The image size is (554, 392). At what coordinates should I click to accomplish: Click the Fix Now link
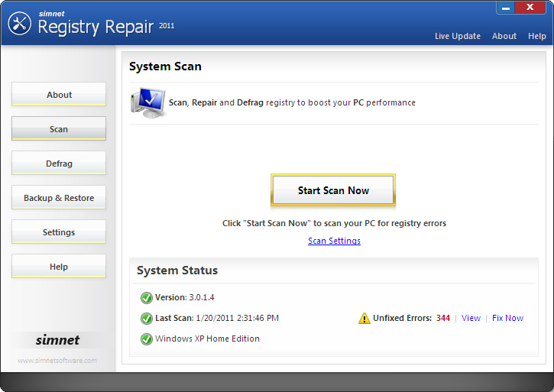tap(507, 318)
